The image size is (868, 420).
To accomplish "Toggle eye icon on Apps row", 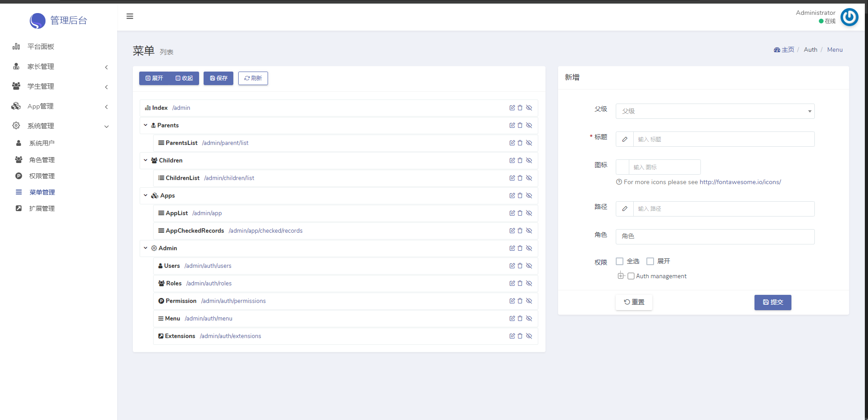I will 529,196.
